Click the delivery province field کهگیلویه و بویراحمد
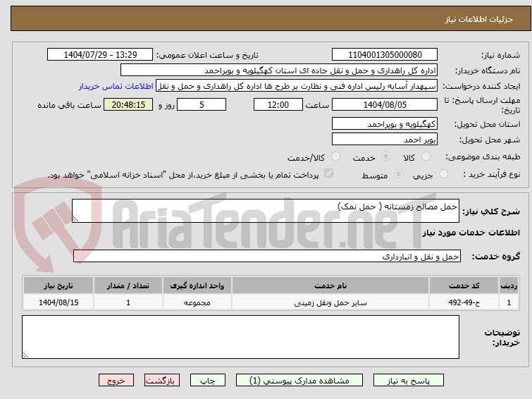Image resolution: width=532 pixels, height=399 pixels. (385, 124)
